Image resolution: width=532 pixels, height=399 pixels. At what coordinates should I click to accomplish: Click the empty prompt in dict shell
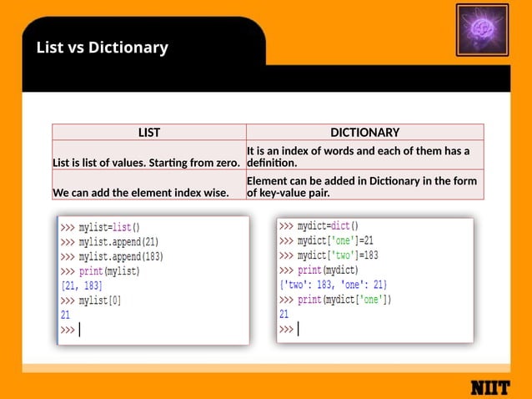click(289, 329)
